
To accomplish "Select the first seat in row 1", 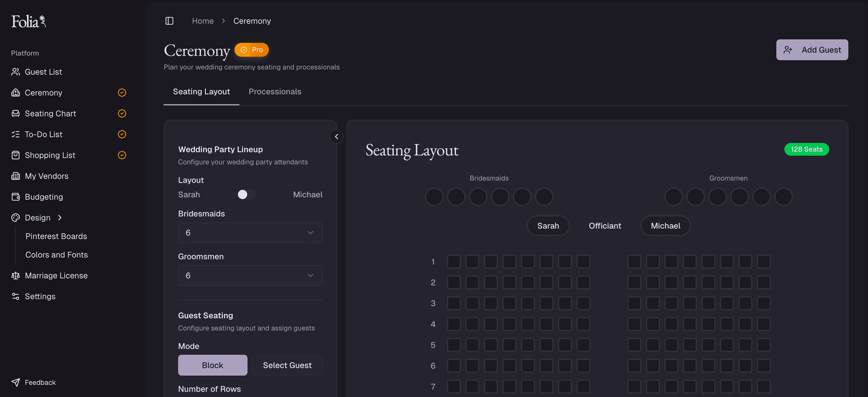I will (x=454, y=261).
